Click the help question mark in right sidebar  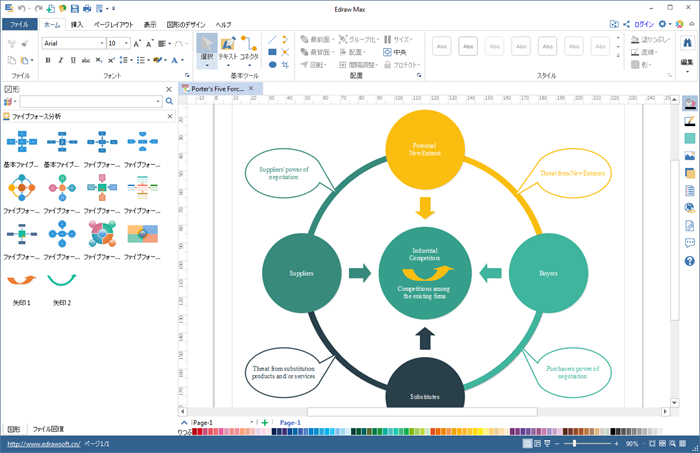(x=689, y=261)
